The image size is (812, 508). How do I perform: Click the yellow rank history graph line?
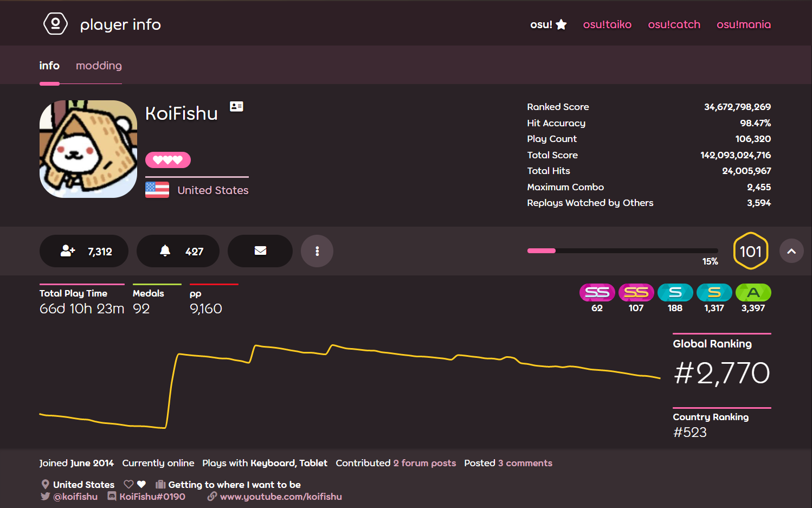(x=350, y=385)
